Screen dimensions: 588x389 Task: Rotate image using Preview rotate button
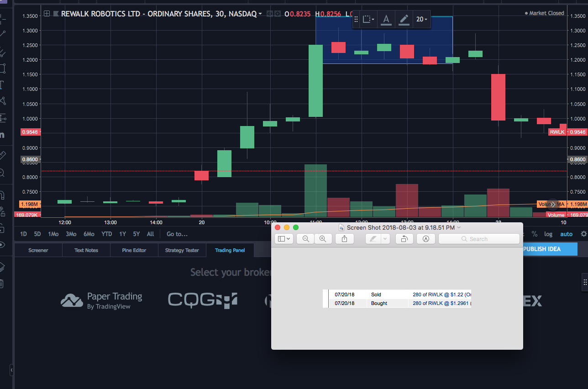[404, 239]
